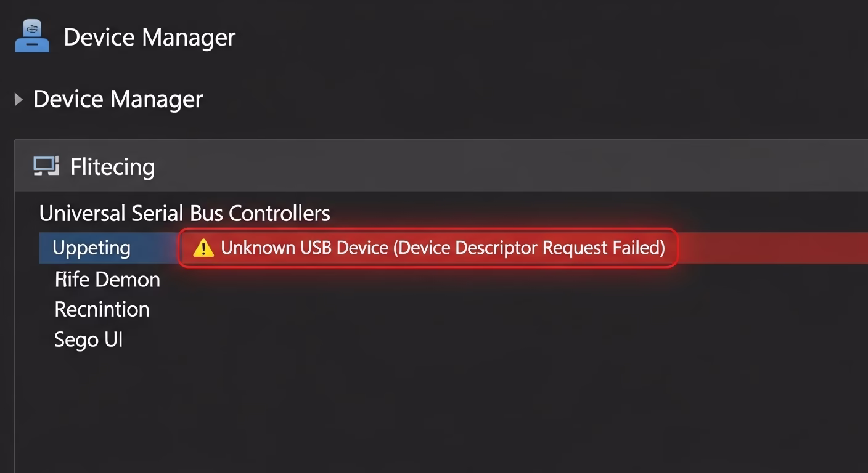Image resolution: width=868 pixels, height=473 pixels.
Task: Click the "(Device Descriptor Request Failed)" error text
Action: (529, 248)
